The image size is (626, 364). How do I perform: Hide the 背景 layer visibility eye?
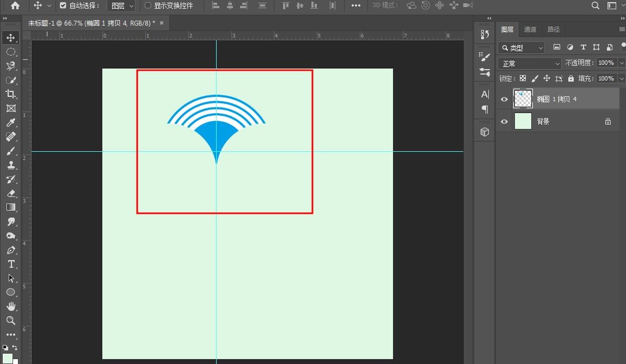click(x=504, y=121)
